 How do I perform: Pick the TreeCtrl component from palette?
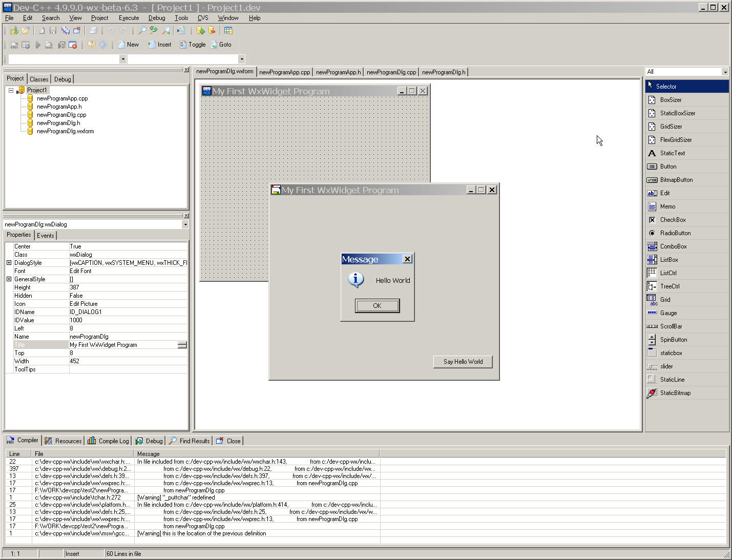pyautogui.click(x=670, y=286)
